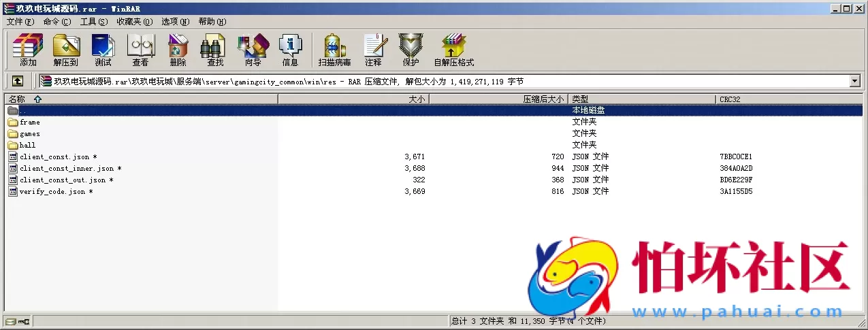Viewport: 868px width, 330px height.
Task: Click 本地磁盘 type cell in top row
Action: click(x=588, y=110)
